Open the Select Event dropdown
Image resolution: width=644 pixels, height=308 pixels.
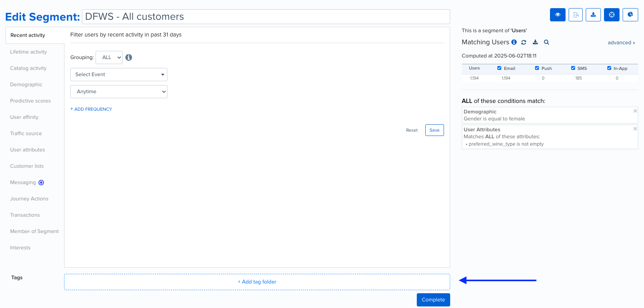point(119,75)
